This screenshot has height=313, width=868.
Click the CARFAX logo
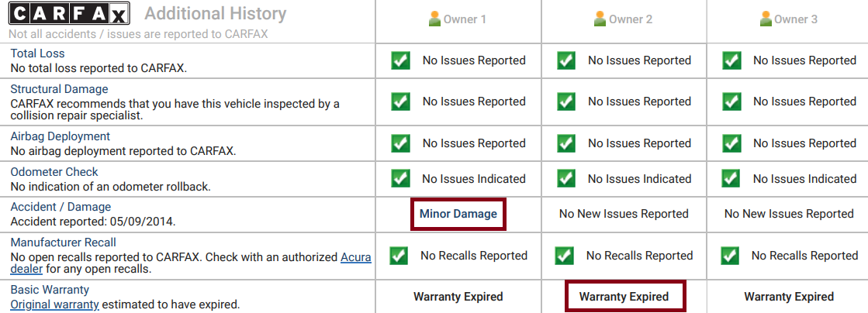pyautogui.click(x=69, y=14)
